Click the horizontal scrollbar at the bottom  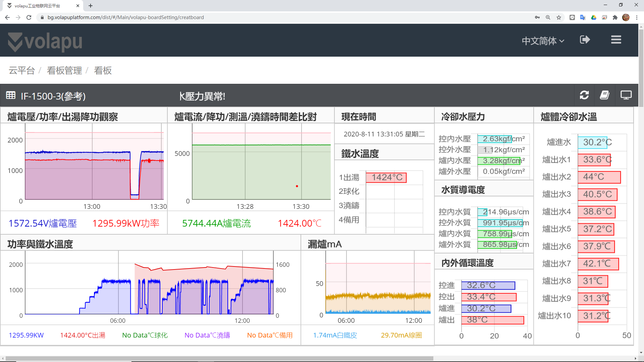pos(219,358)
